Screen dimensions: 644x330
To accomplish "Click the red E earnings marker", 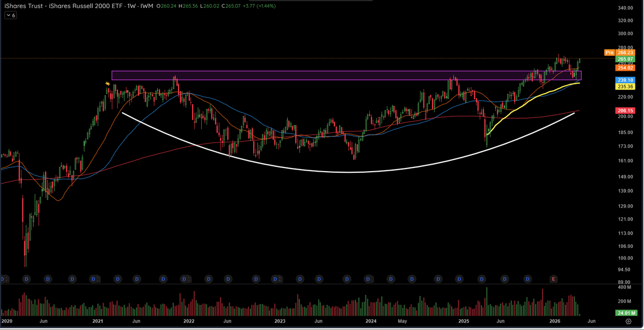I will 554,280.
